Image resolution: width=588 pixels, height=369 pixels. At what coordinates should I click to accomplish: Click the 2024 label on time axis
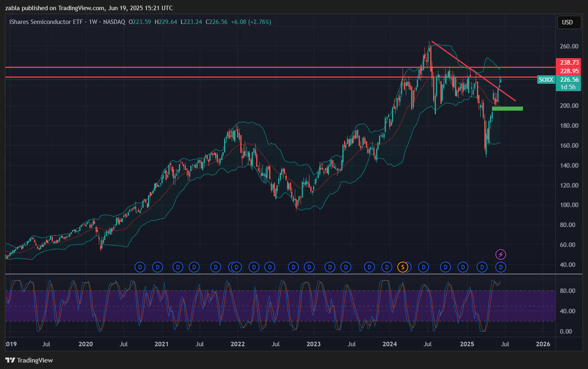pos(390,344)
